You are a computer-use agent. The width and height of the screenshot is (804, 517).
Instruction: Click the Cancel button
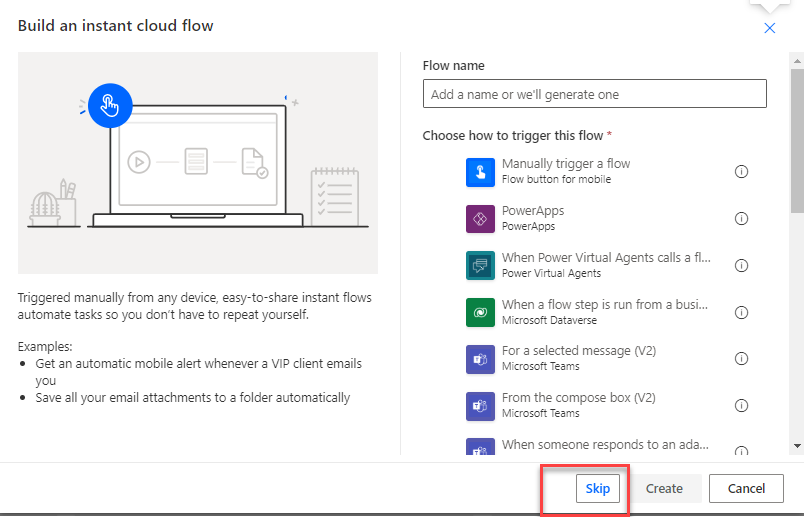point(746,489)
